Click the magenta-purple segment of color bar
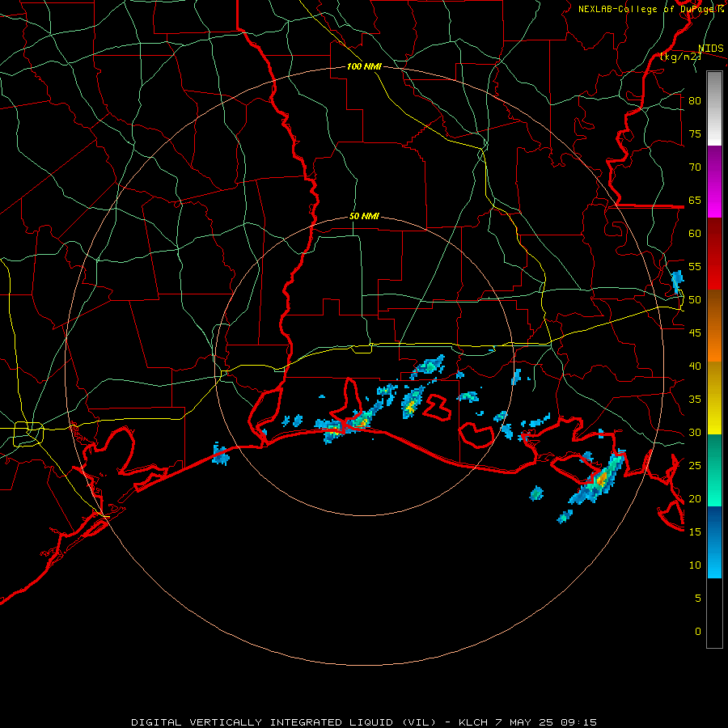 coord(714,182)
